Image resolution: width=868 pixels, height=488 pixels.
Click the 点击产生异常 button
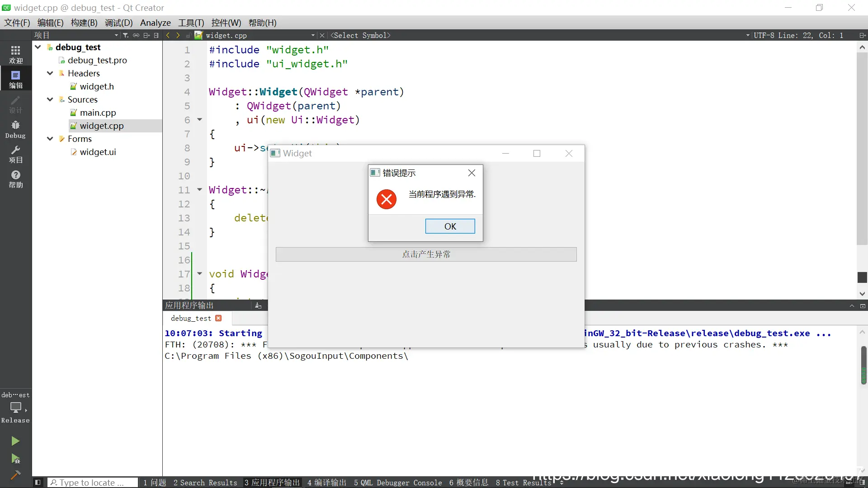426,254
